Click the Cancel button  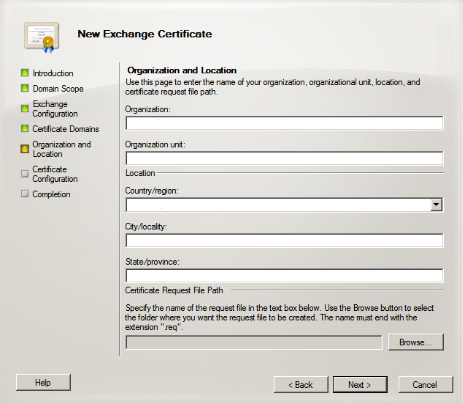point(425,385)
